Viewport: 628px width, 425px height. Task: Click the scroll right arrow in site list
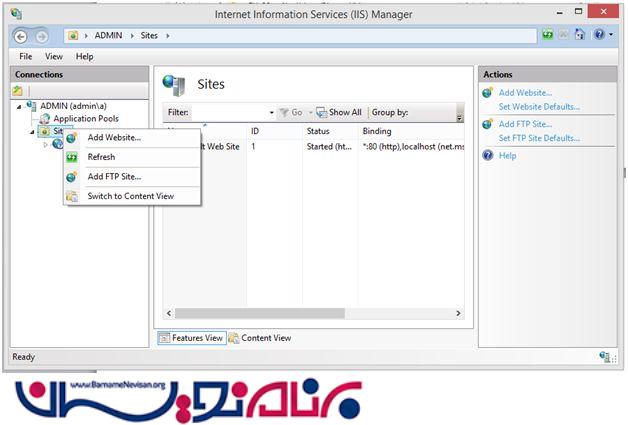point(458,313)
